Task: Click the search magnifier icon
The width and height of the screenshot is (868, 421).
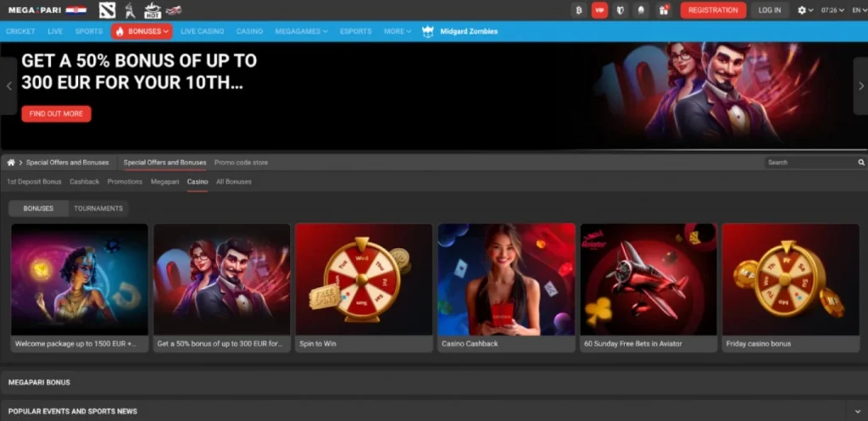Action: click(861, 163)
